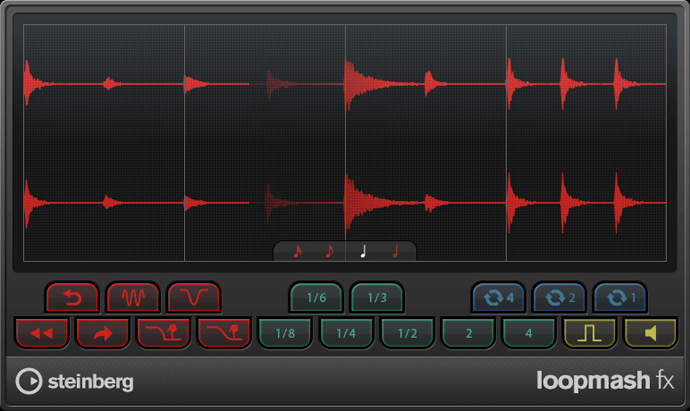Select the white quarter-note quantize option
690x411 pixels.
363,251
